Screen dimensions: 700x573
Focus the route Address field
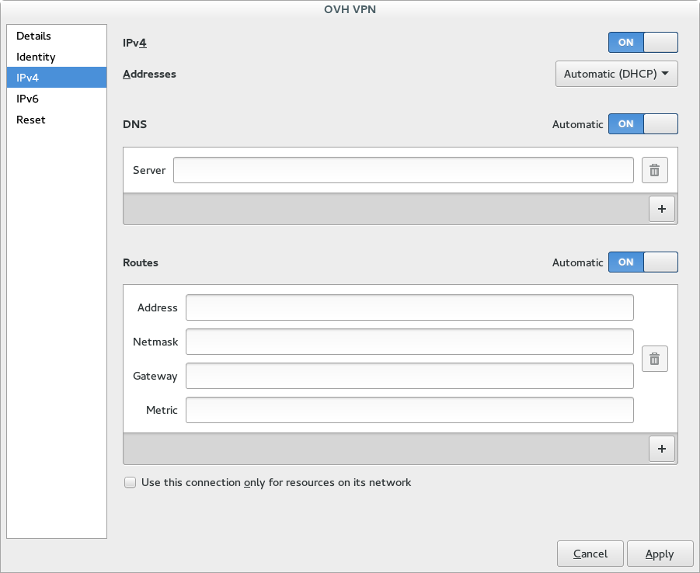(x=409, y=308)
